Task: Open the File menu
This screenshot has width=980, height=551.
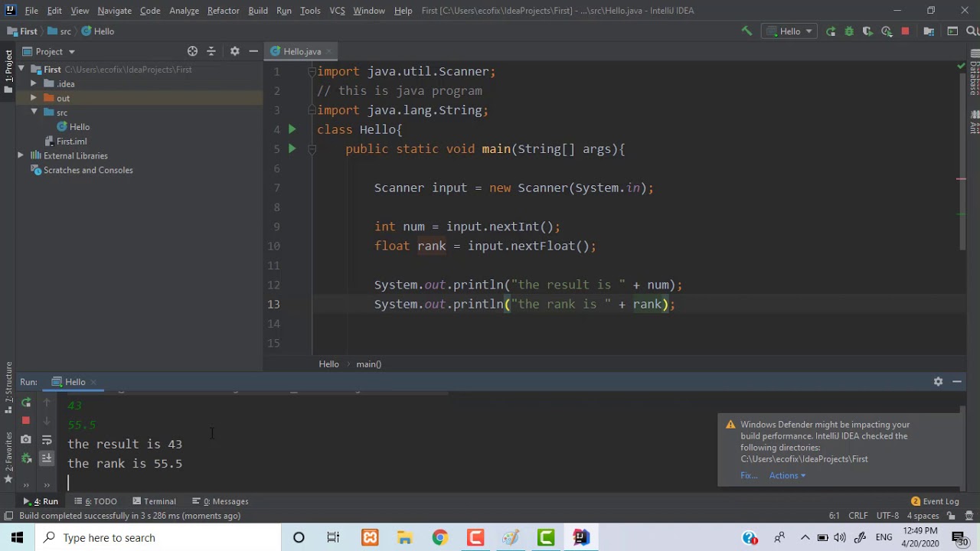Action: click(x=31, y=11)
